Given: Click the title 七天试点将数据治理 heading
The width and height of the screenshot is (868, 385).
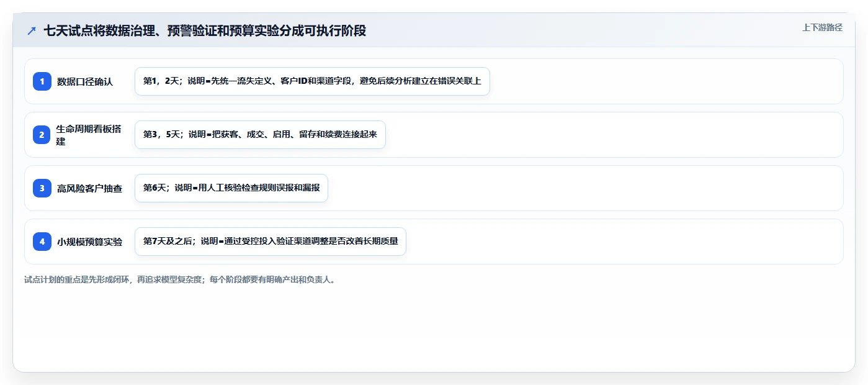Looking at the screenshot, I should click(205, 30).
